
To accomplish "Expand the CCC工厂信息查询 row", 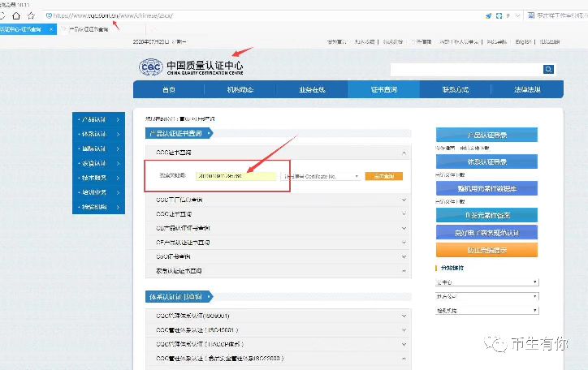I will click(279, 200).
